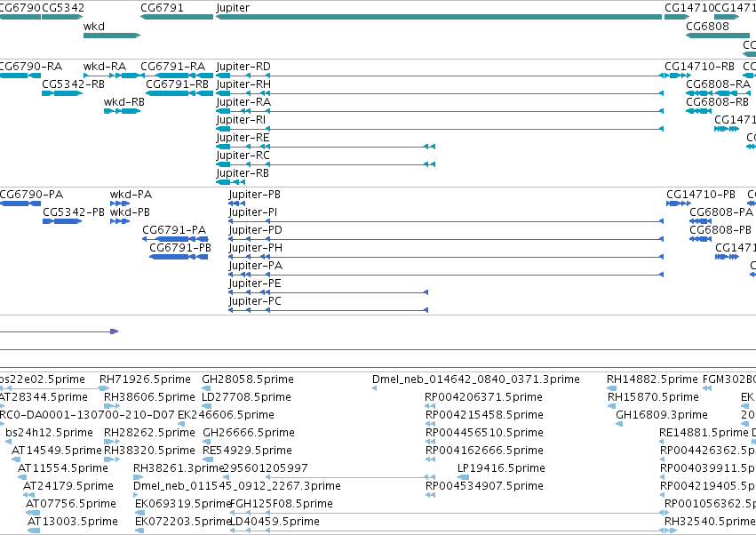Viewport: 756px width, 535px height.
Task: Click the AT07756.5prime EST label
Action: pyautogui.click(x=71, y=505)
